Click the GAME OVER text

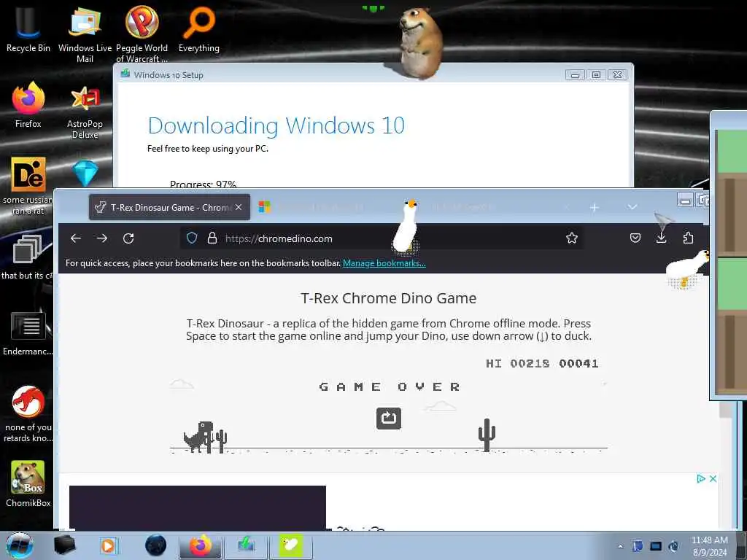[x=389, y=386]
